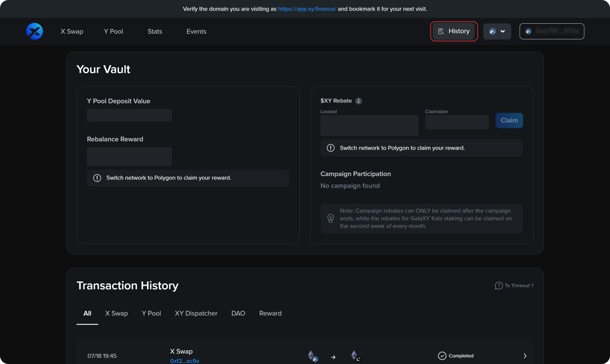
Task: Open the $XY Rebate info tooltip icon
Action: [x=358, y=101]
